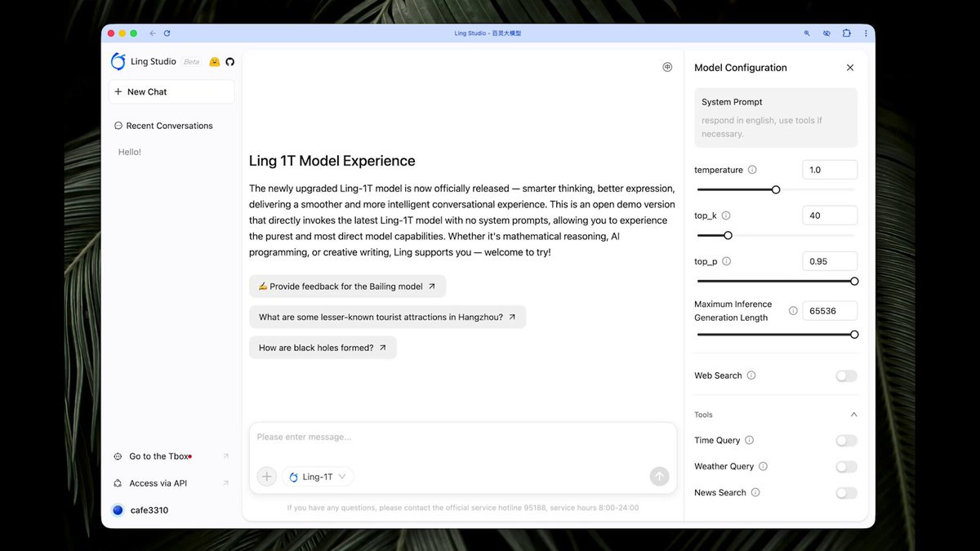The image size is (980, 551).
Task: Open the GitHub icon link
Action: click(229, 62)
